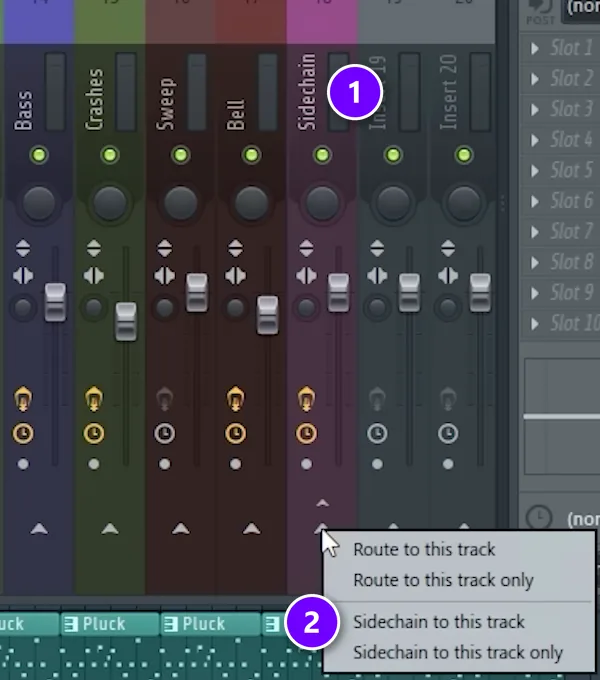
Task: Expand the Slot 7 effect arrow
Action: click(535, 232)
